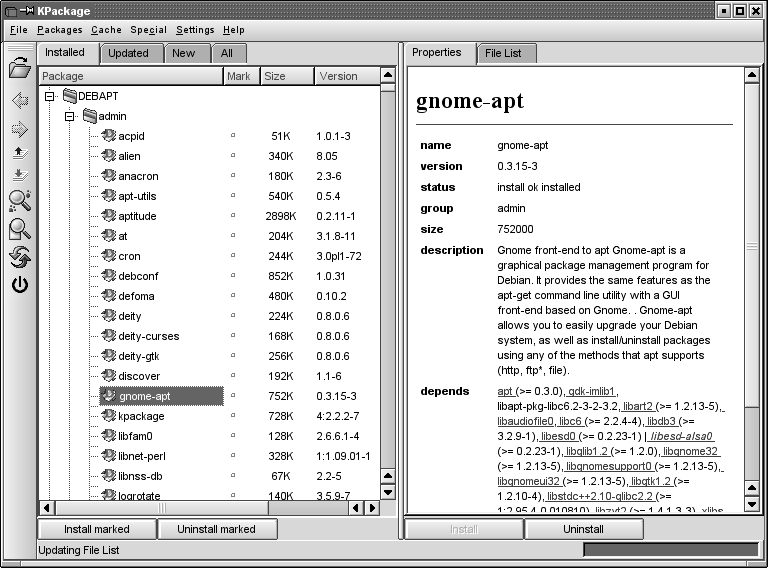Click the Properties pane scroll down arrow
768x568 pixels.
[x=751, y=503]
